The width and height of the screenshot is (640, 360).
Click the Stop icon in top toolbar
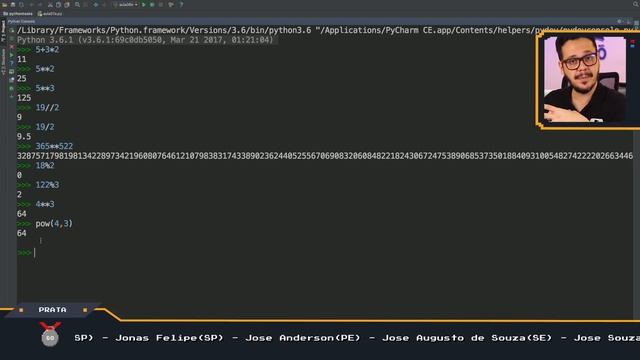pyautogui.click(x=161, y=5)
